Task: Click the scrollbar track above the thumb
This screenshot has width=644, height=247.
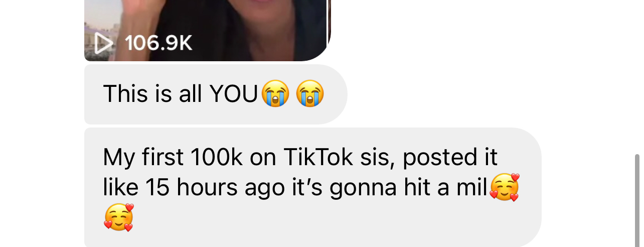Action: [637, 75]
